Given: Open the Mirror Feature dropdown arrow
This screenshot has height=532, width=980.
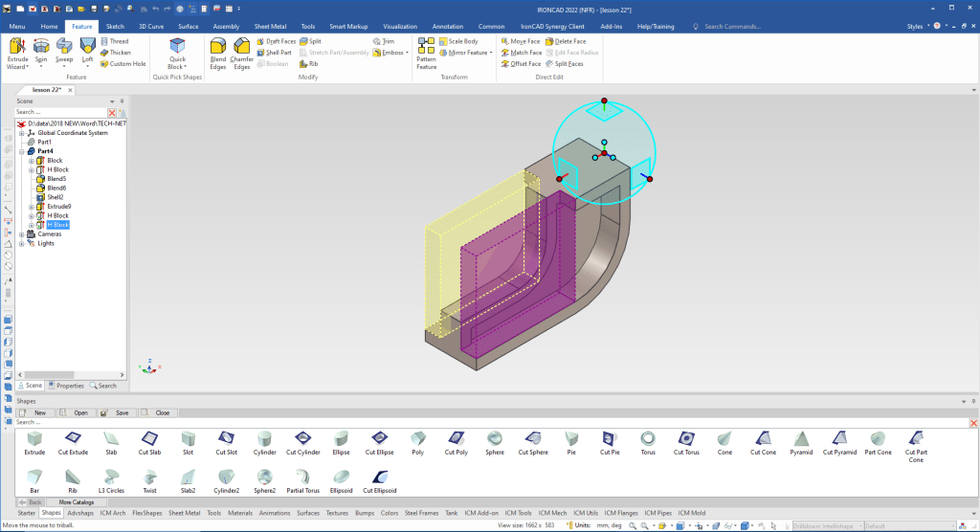Looking at the screenshot, I should click(490, 53).
